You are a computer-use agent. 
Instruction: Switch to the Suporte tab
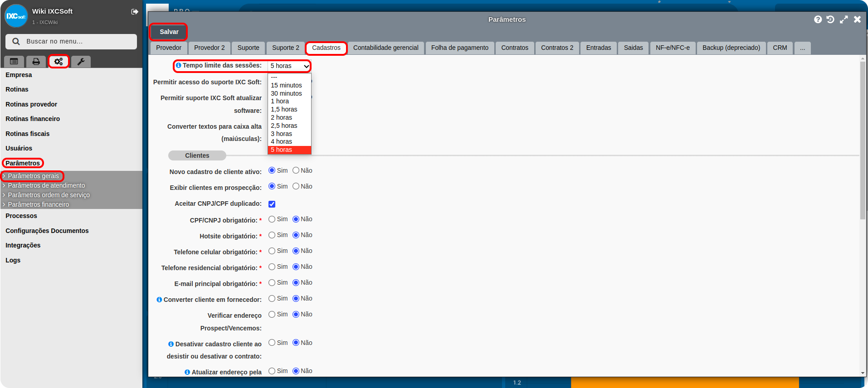tap(249, 48)
